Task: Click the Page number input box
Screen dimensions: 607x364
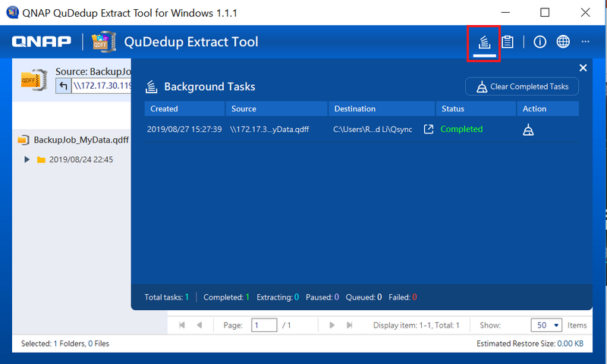Action: click(264, 325)
